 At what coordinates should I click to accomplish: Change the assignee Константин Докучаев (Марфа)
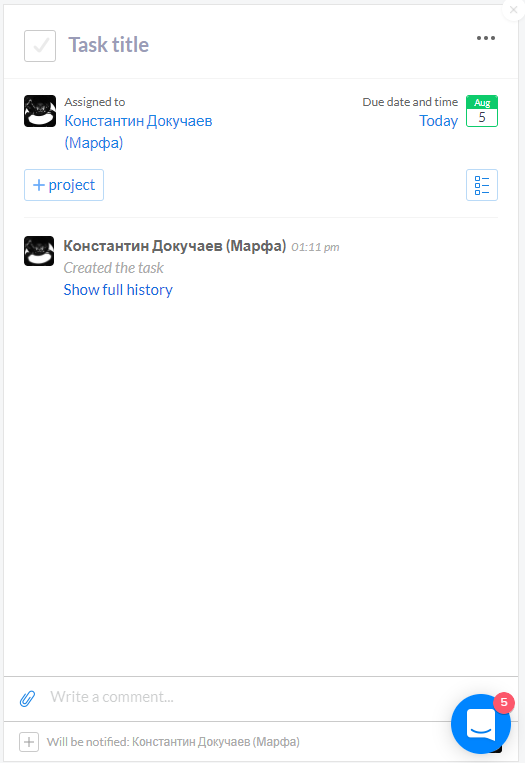(x=138, y=131)
